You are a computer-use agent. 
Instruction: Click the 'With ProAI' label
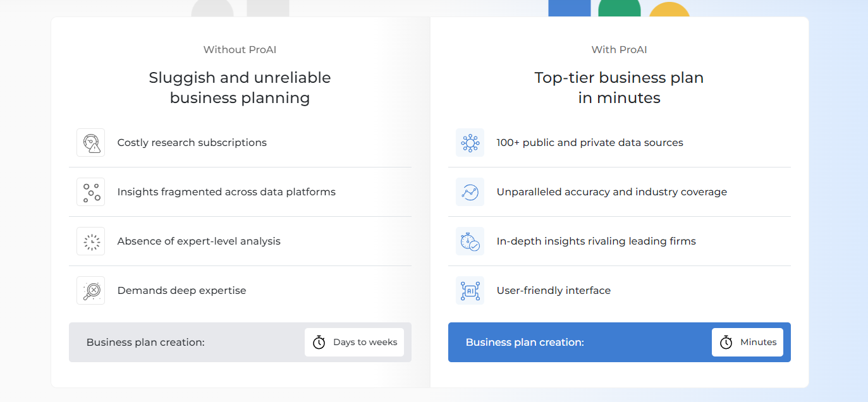tap(619, 49)
